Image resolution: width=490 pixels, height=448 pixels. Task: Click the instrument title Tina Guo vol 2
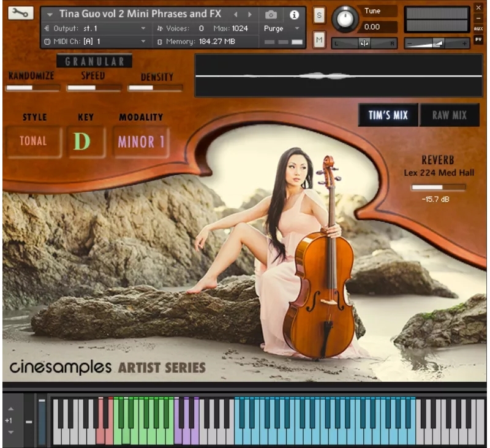(140, 13)
